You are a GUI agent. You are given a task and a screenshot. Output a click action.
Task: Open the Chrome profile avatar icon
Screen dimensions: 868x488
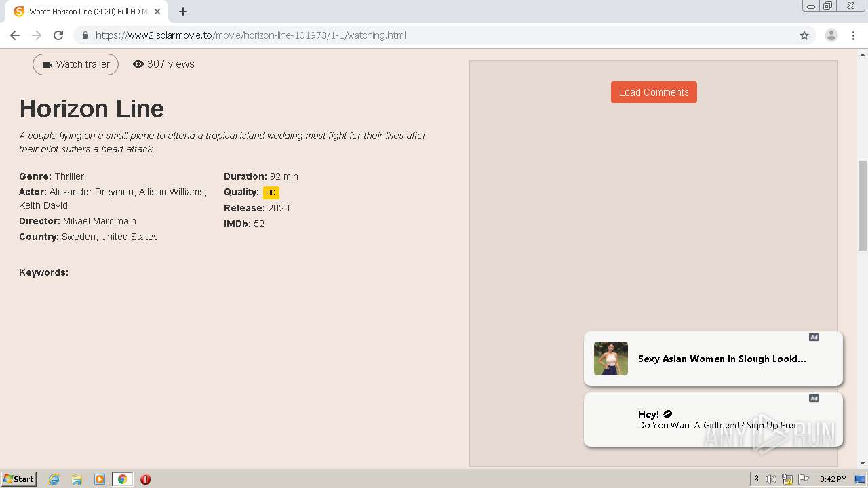click(x=831, y=35)
